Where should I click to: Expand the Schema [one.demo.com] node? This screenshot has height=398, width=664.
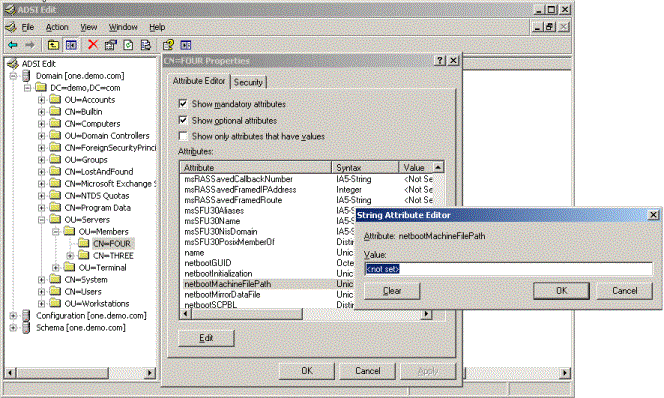tap(13, 328)
